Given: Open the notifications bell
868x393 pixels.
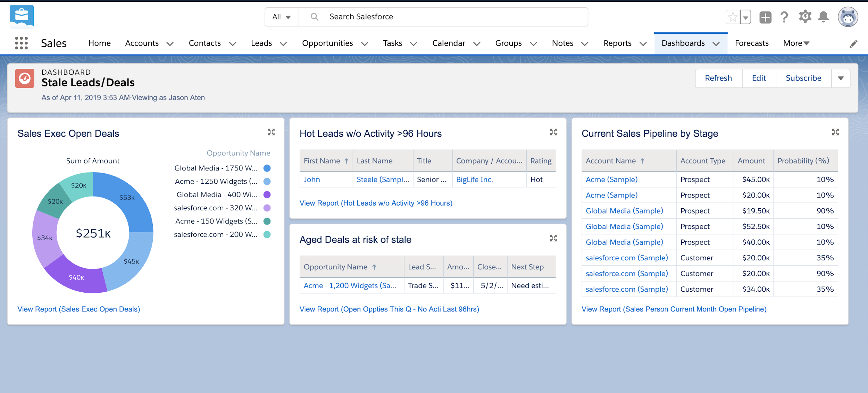Looking at the screenshot, I should (823, 17).
